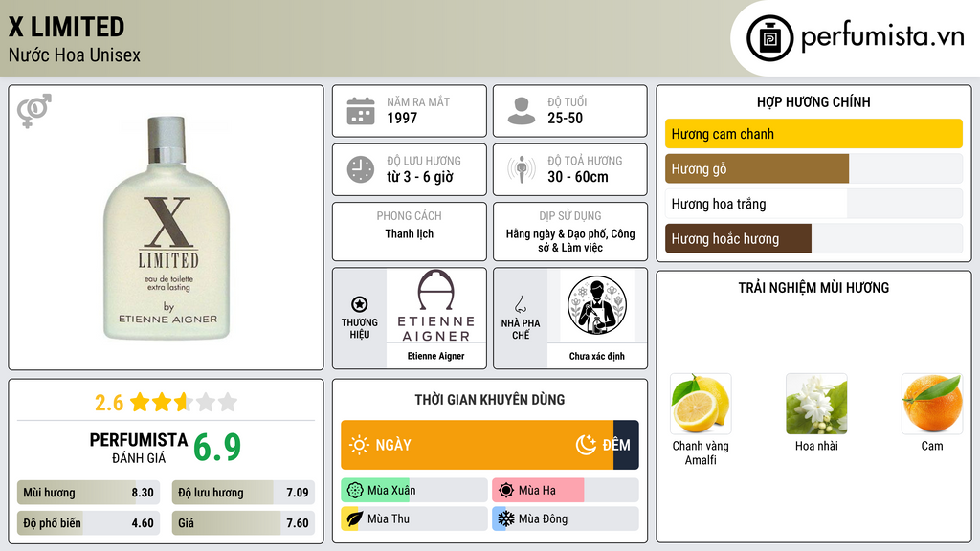Click the sun icon on the Ngày bar
The height and width of the screenshot is (551, 980).
[x=359, y=445]
